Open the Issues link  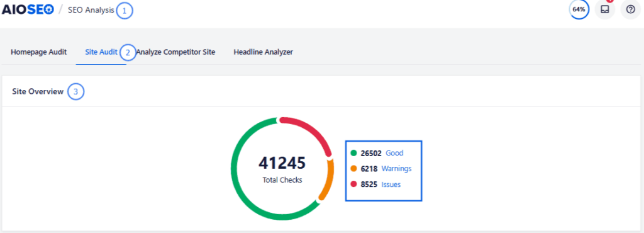pyautogui.click(x=391, y=185)
